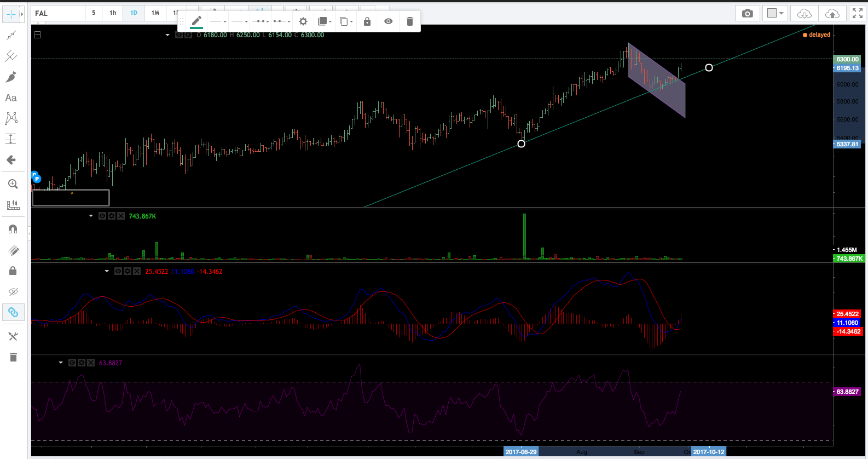Image resolution: width=868 pixels, height=459 pixels.
Task: Hide the selected trend line using eye icon
Action: coord(389,21)
